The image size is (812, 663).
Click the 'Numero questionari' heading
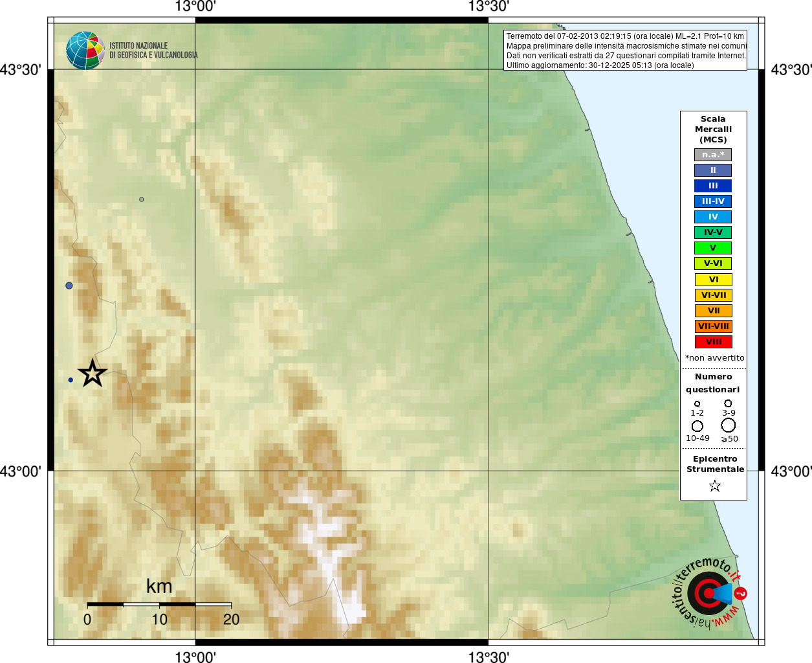713,383
